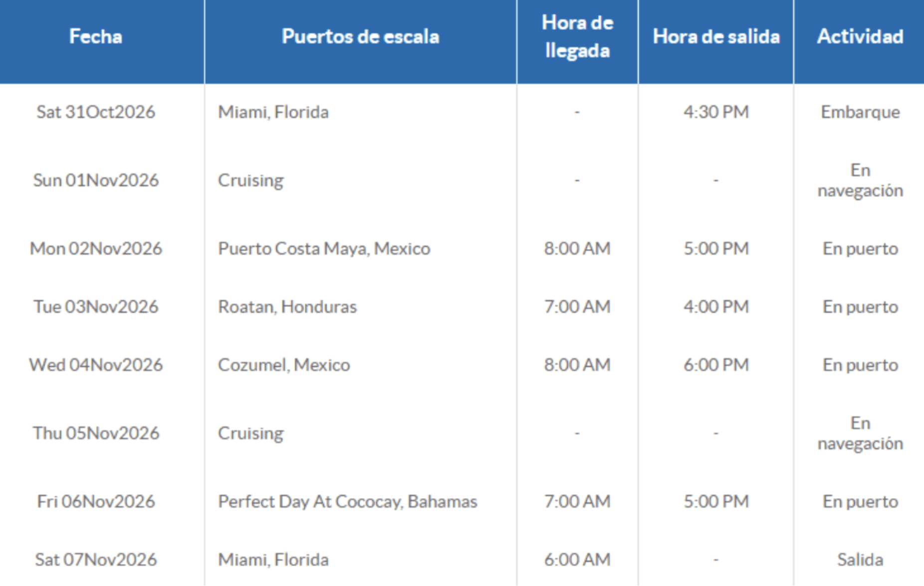Image resolution: width=924 pixels, height=586 pixels.
Task: Click the Sat 07Nov2026 date cell
Action: coord(96,560)
